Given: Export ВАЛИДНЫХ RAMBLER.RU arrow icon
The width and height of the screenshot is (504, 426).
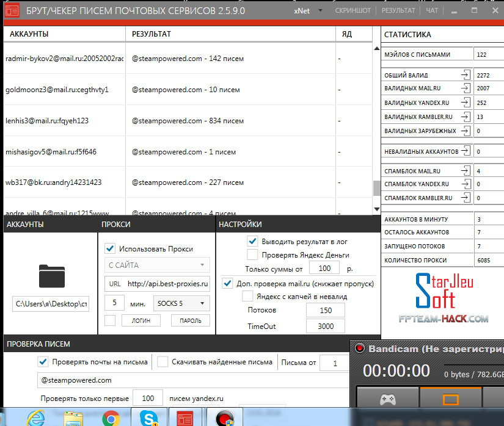Looking at the screenshot, I should [x=466, y=117].
